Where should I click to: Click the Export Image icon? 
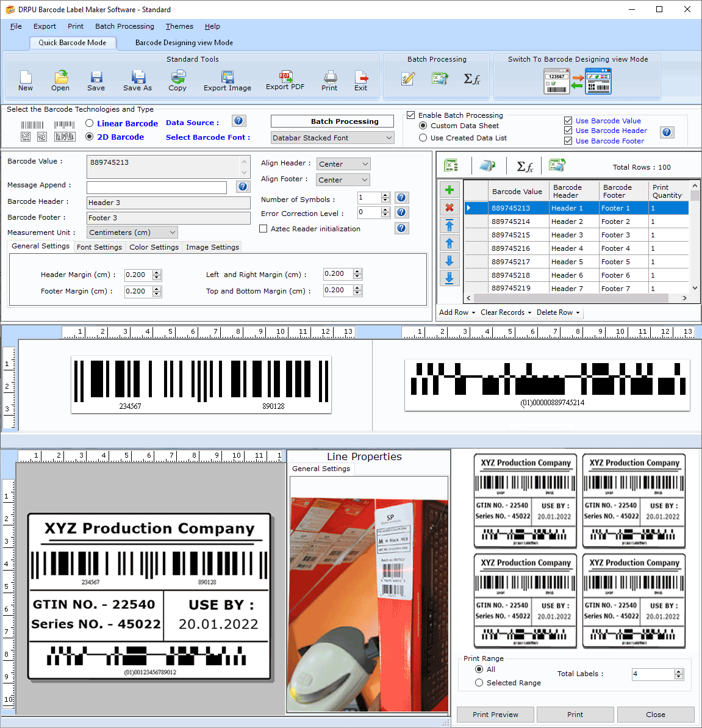(227, 76)
